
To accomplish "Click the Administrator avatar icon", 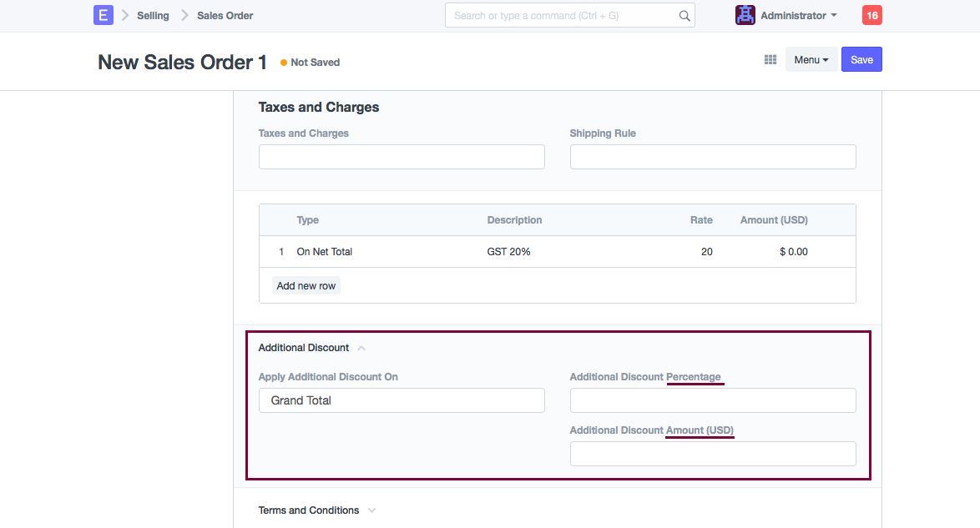I will [x=745, y=15].
